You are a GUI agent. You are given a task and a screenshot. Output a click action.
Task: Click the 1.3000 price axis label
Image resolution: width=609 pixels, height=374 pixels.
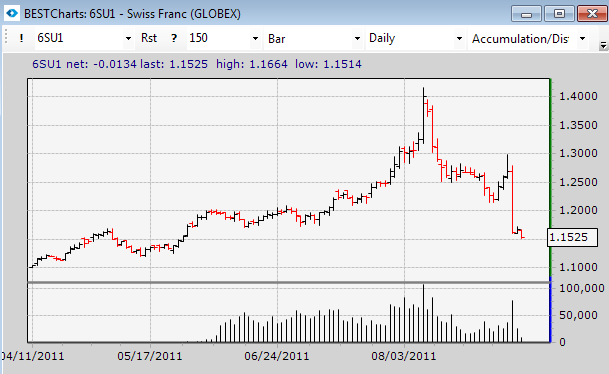click(578, 153)
